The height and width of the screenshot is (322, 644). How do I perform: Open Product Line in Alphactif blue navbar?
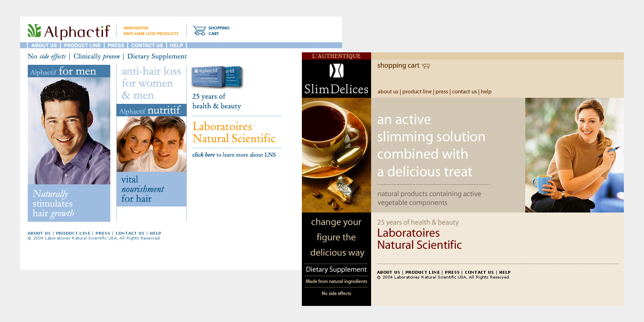pos(82,45)
